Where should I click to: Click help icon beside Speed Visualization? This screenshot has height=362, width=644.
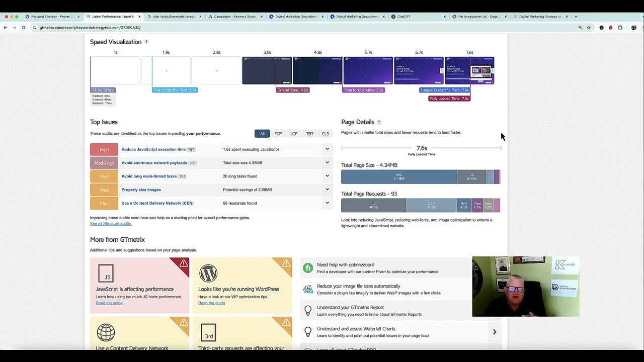click(146, 42)
